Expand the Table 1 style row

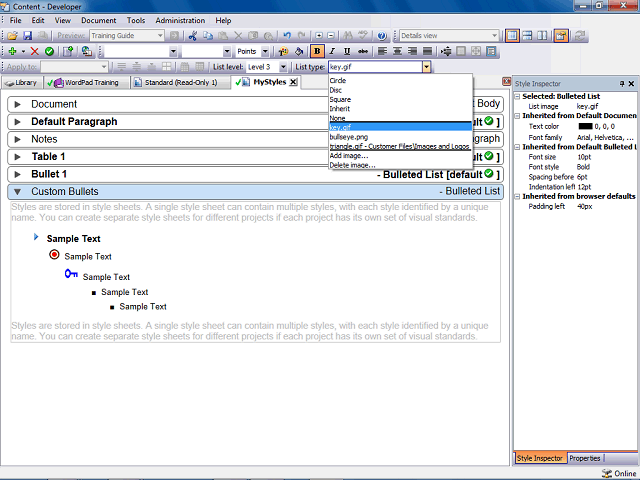[x=17, y=157]
